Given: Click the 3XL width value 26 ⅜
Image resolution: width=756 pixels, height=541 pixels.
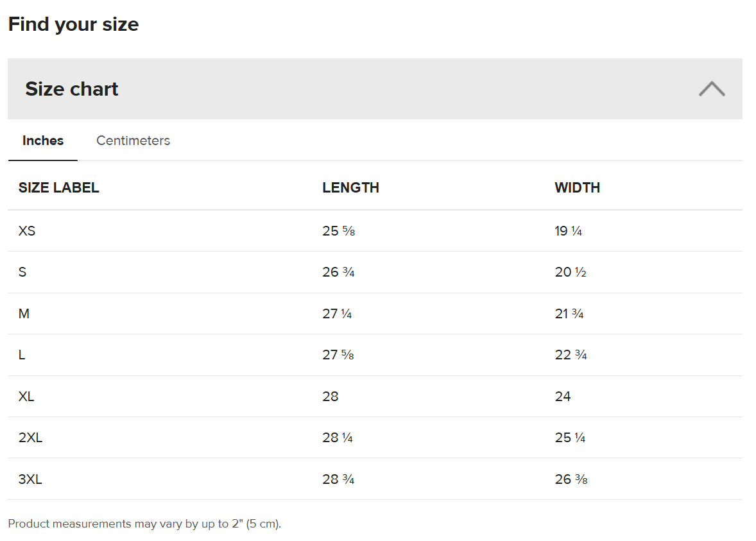Looking at the screenshot, I should coord(571,479).
